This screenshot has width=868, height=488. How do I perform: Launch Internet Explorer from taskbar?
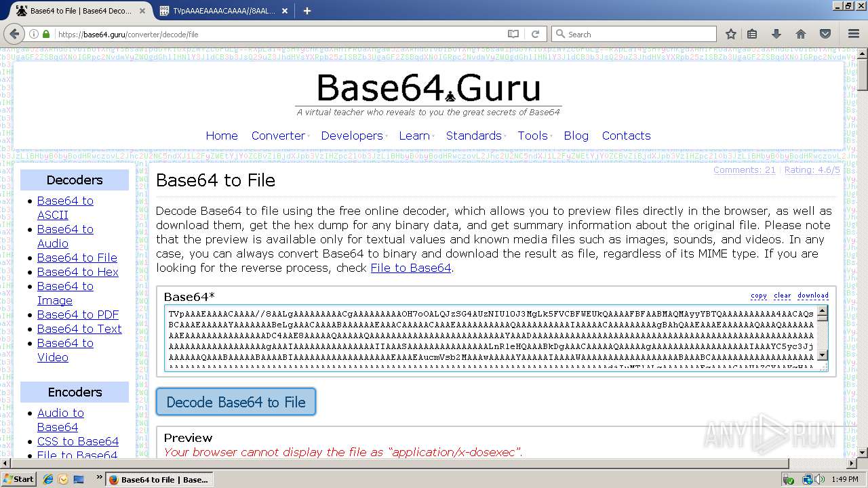click(x=48, y=479)
